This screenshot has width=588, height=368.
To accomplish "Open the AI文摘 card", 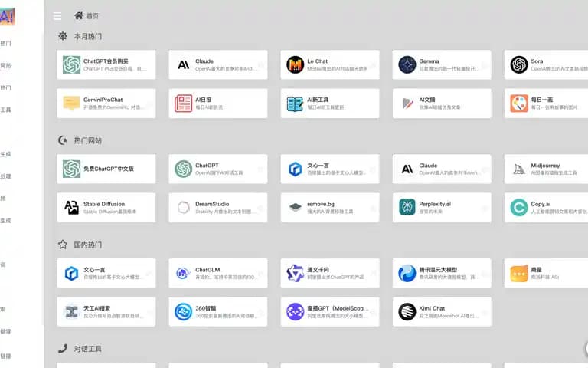I will [442, 103].
